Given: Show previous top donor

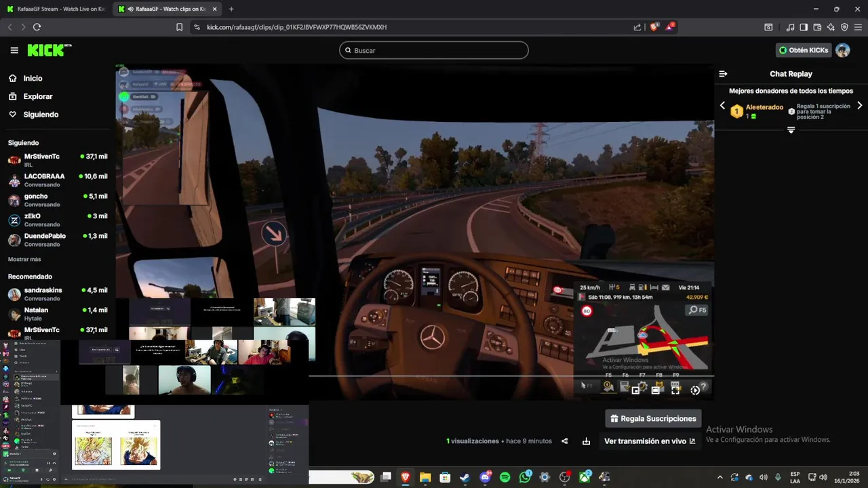Looking at the screenshot, I should 722,106.
